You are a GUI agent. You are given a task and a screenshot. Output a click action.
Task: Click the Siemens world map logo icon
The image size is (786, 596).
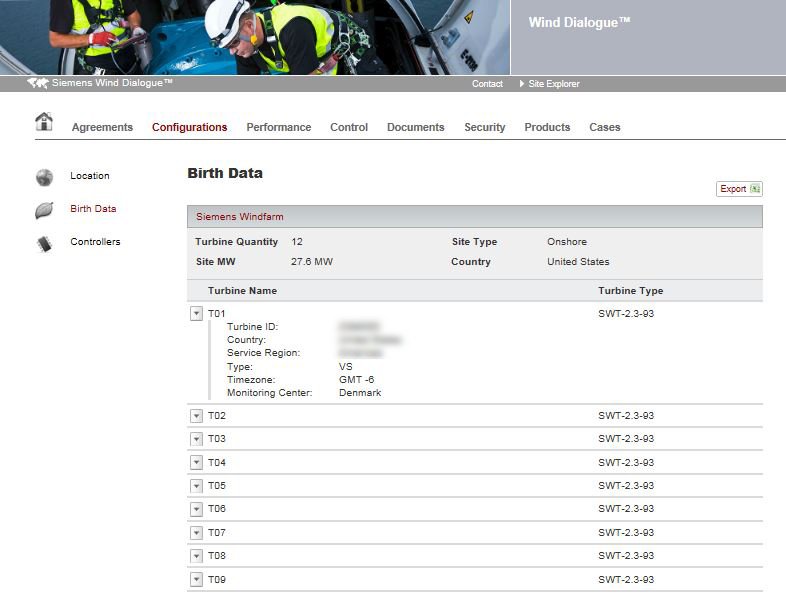(x=38, y=83)
